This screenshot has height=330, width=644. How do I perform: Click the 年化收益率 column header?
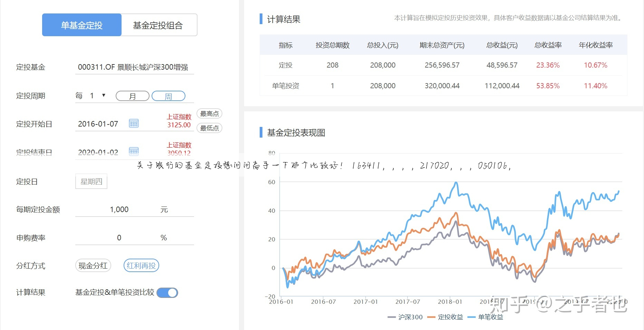[596, 45]
